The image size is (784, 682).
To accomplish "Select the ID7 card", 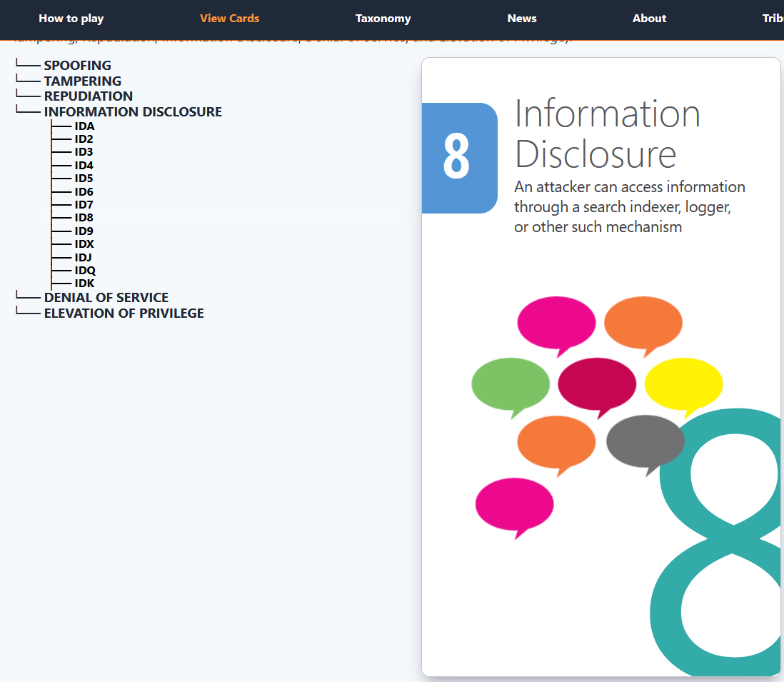I will [x=84, y=204].
